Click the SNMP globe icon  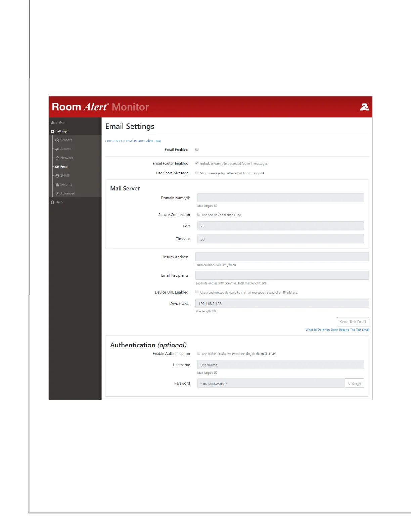pos(57,176)
